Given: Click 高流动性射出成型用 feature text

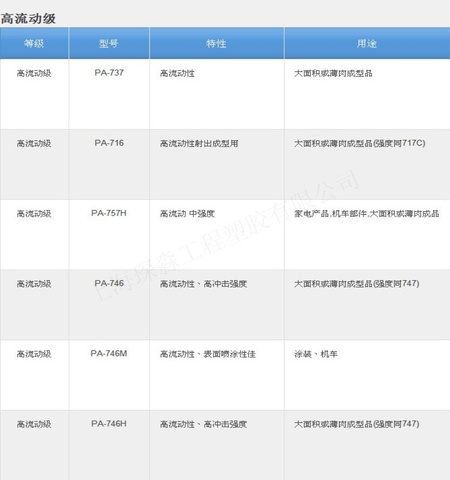Looking at the screenshot, I should 199,143.
